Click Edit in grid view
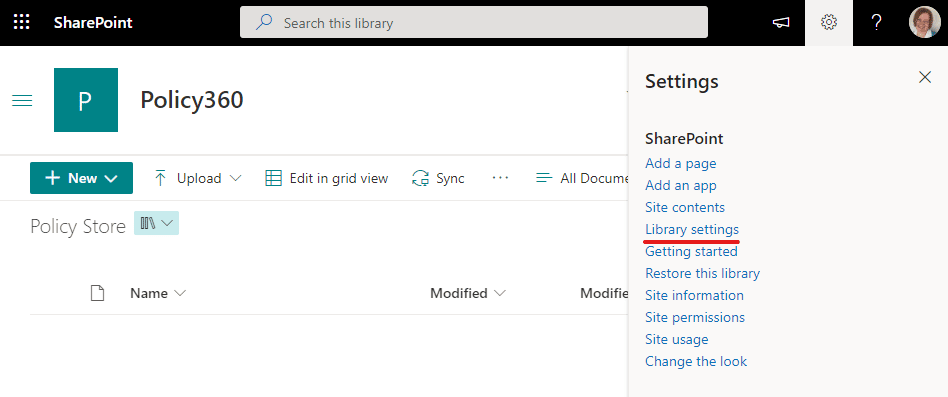 pos(327,178)
